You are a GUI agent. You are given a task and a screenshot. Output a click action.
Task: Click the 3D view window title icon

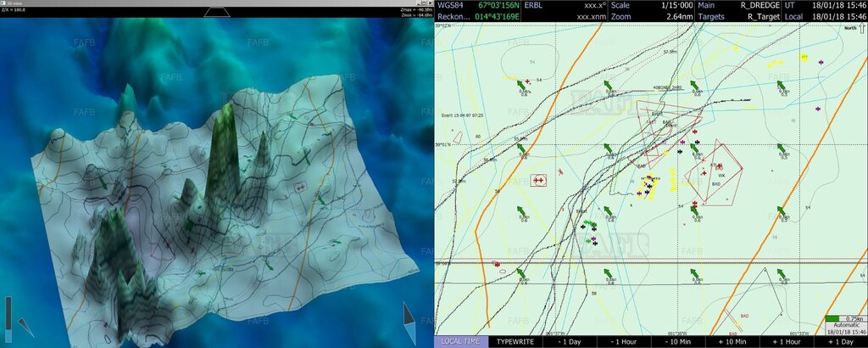(x=3, y=3)
